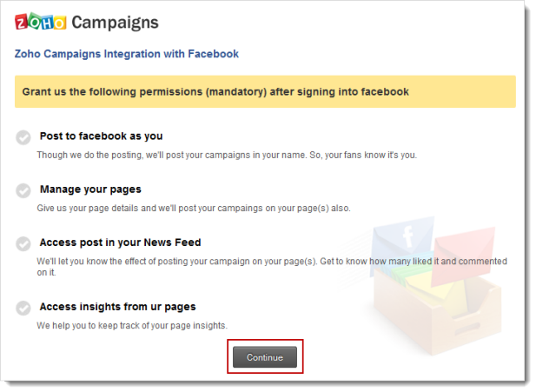The image size is (536, 392).
Task: Toggle the checkmark beside Post to facebook as you
Action: 23,137
